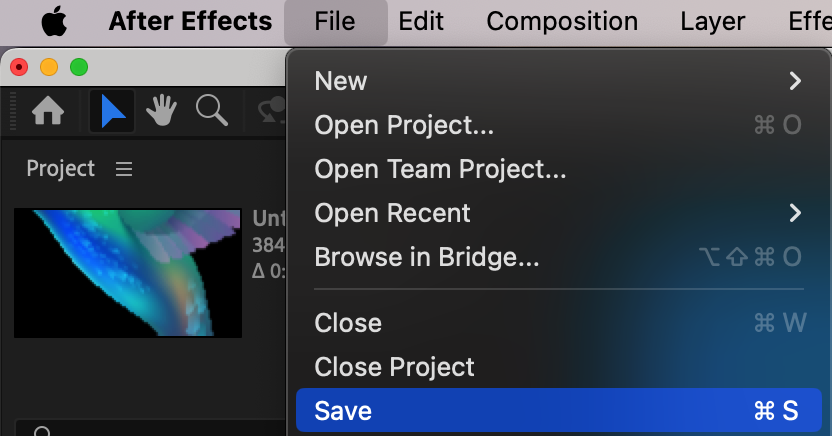Choose Close Project from the File menu
This screenshot has height=436, width=832.
click(x=394, y=367)
